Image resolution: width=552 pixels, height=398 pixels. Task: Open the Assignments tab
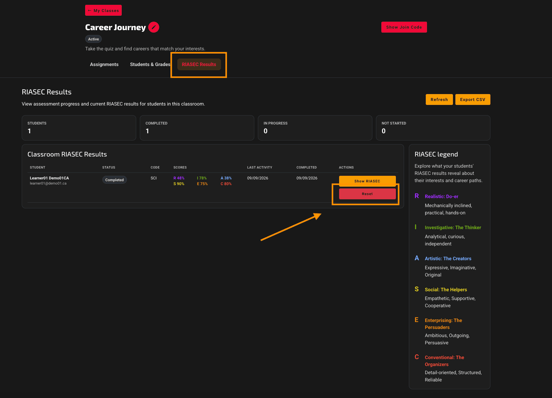pyautogui.click(x=104, y=64)
